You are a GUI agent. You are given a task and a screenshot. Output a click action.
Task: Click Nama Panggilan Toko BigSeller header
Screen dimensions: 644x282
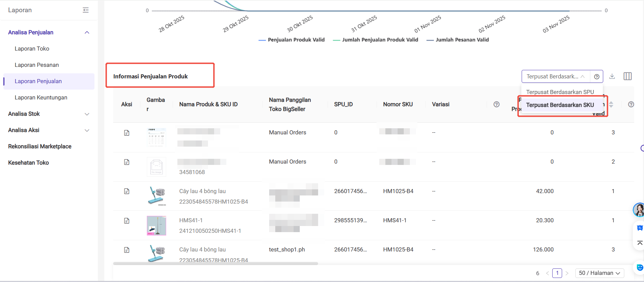click(x=290, y=105)
